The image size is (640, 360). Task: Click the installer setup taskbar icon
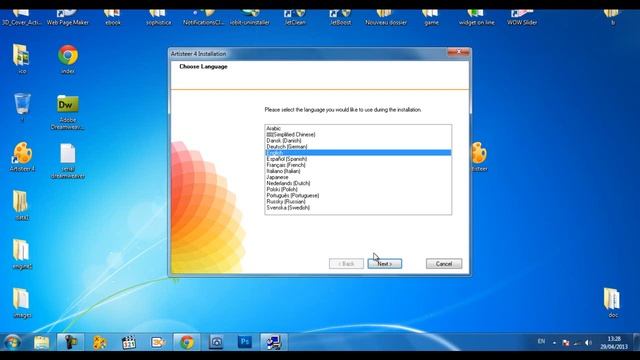click(274, 342)
